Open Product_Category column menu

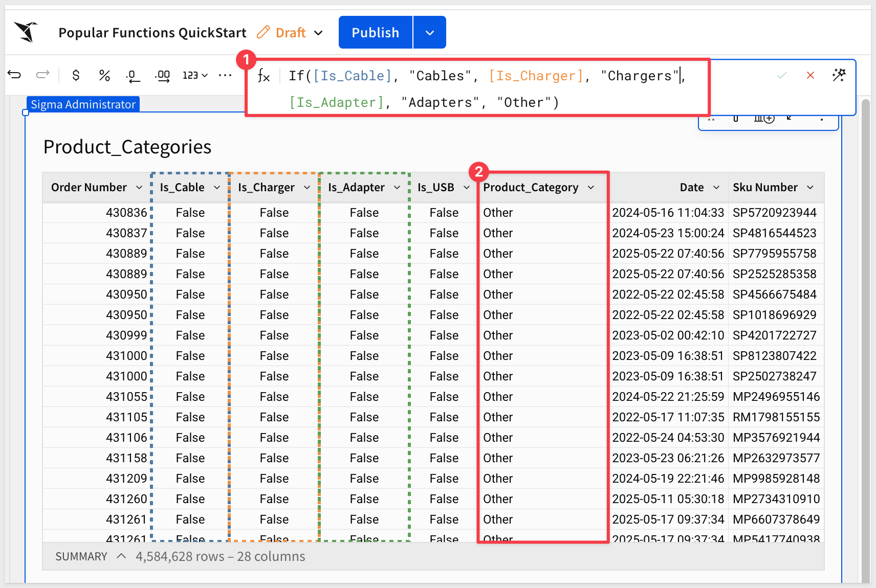[x=591, y=188]
